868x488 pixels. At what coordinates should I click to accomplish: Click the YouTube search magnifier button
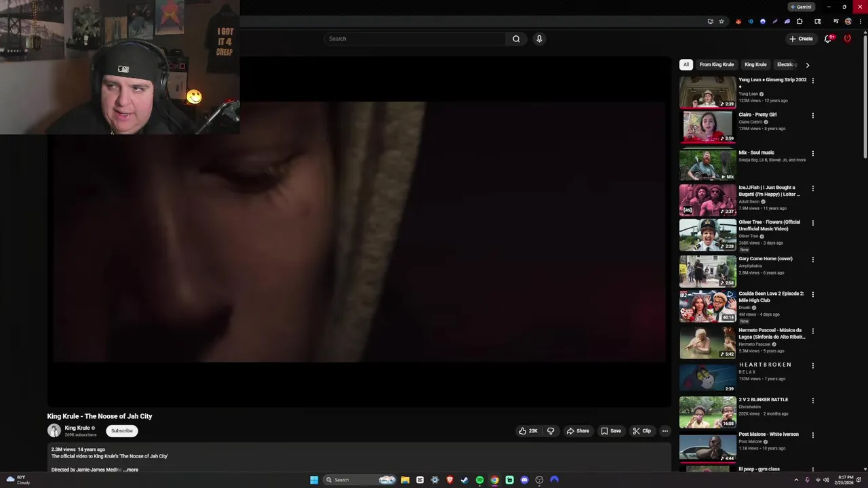[x=516, y=39]
